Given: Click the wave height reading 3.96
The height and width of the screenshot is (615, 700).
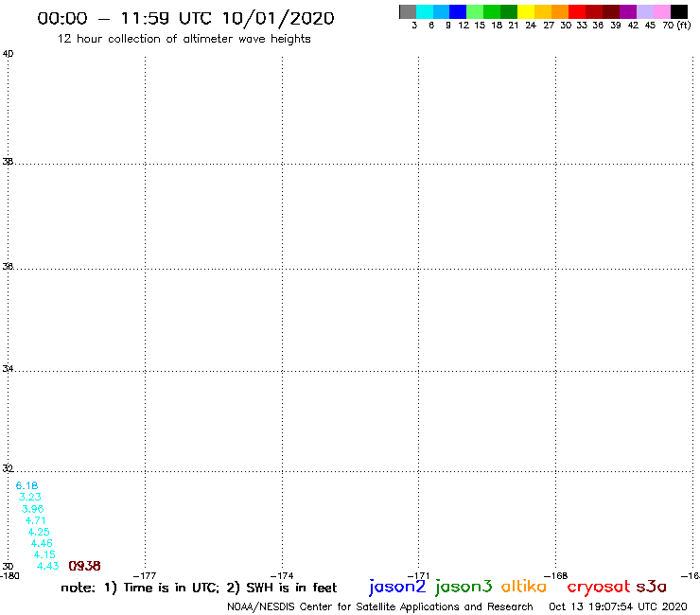Looking at the screenshot, I should (x=32, y=509).
